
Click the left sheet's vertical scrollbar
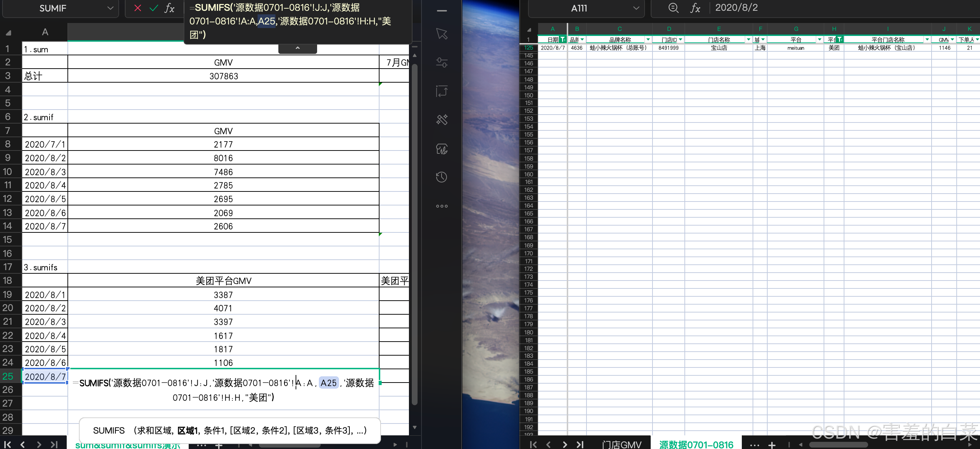415,228
